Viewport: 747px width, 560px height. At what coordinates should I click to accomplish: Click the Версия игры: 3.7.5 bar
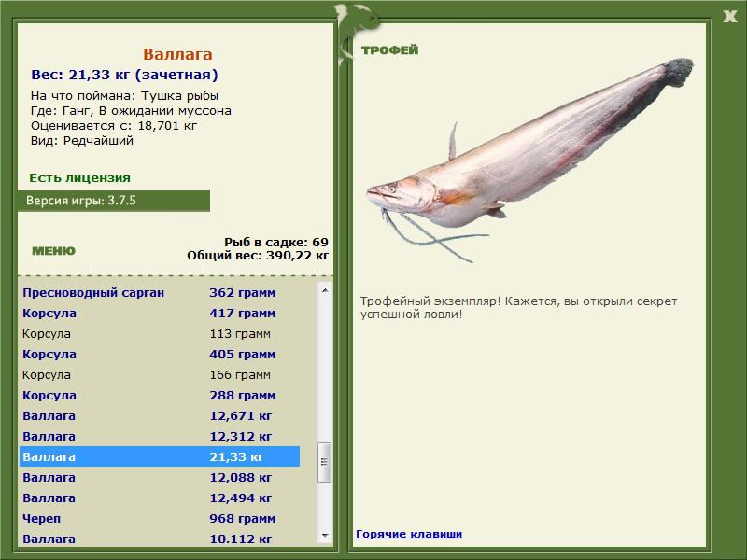pyautogui.click(x=114, y=201)
